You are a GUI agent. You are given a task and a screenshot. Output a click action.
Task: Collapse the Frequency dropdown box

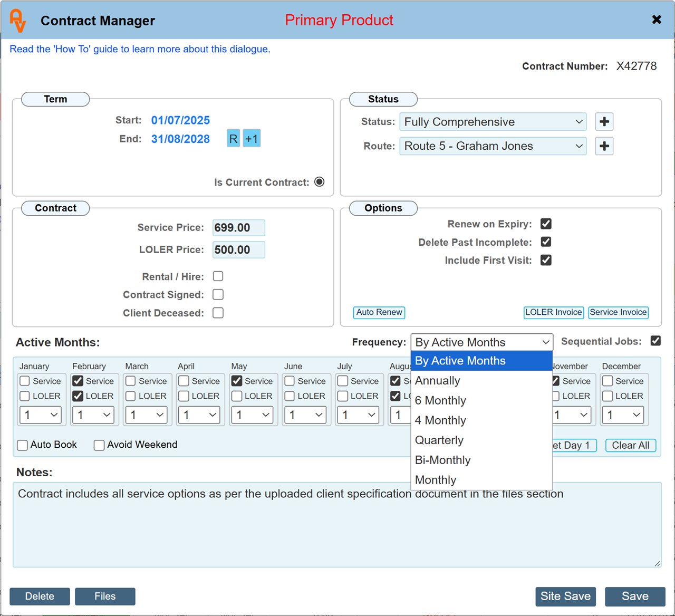(482, 342)
